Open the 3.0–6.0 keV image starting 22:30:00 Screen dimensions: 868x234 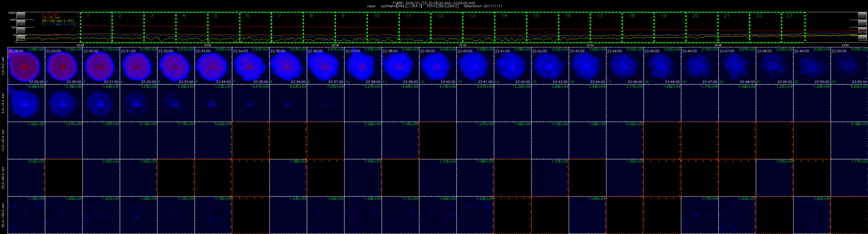[101, 66]
